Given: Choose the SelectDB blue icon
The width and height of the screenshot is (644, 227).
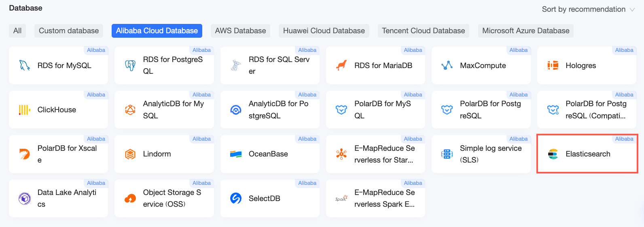Looking at the screenshot, I should [236, 198].
